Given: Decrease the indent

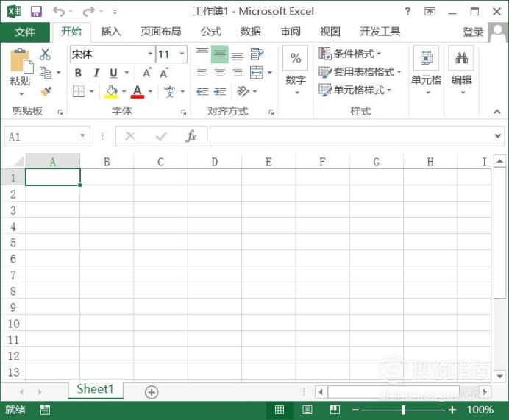Looking at the screenshot, I should click(x=202, y=91).
